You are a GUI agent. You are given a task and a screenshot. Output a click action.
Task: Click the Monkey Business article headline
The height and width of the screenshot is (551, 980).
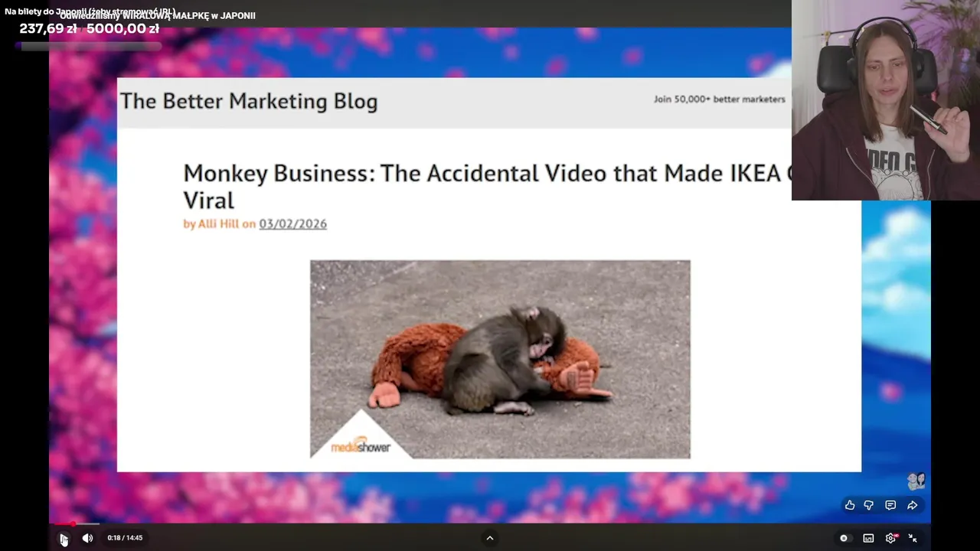pyautogui.click(x=487, y=186)
